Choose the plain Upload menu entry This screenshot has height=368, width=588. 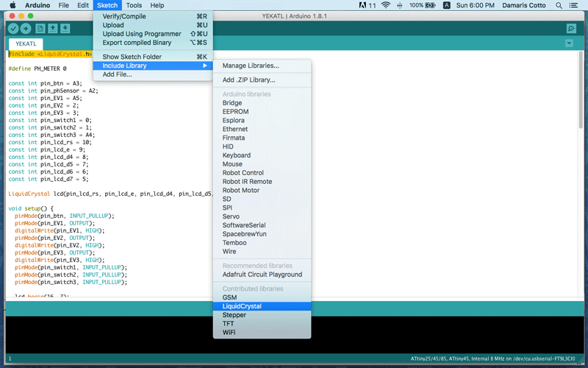point(153,25)
